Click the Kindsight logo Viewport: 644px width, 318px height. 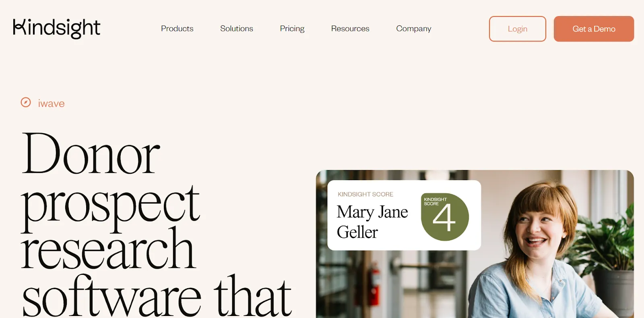(x=56, y=28)
